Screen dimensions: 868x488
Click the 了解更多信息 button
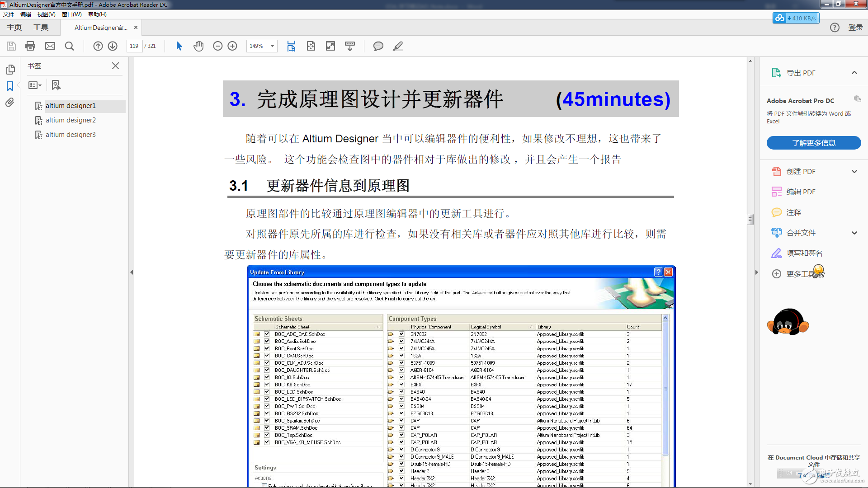(x=813, y=143)
